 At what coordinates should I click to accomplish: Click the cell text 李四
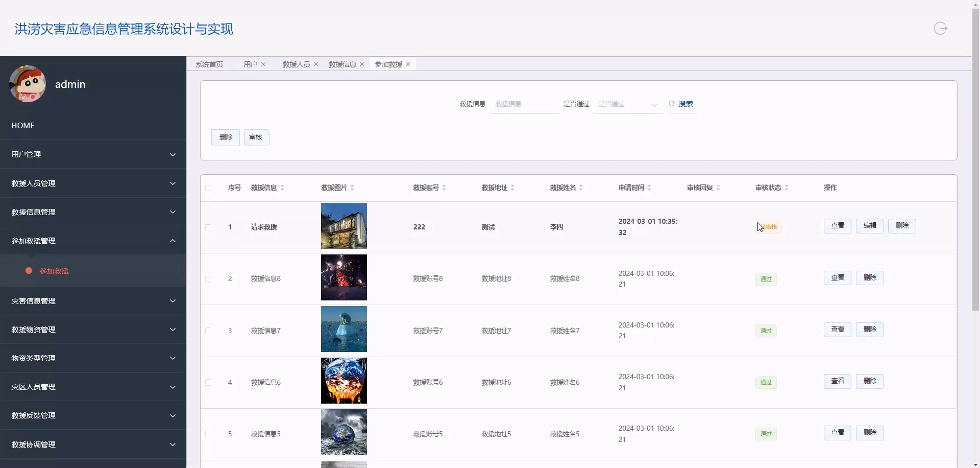pyautogui.click(x=556, y=227)
